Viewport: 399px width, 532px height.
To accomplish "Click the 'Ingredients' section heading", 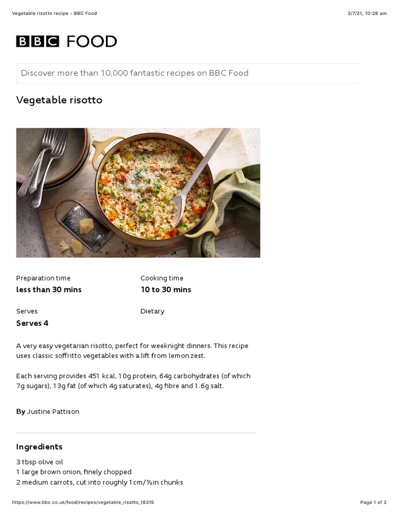I will (39, 447).
